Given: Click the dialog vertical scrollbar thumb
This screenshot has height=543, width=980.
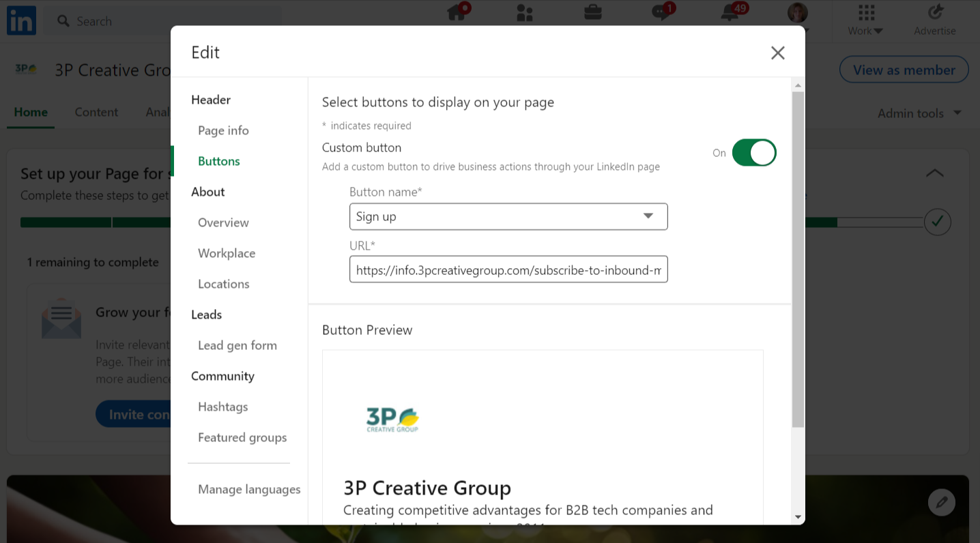Looking at the screenshot, I should [x=798, y=259].
